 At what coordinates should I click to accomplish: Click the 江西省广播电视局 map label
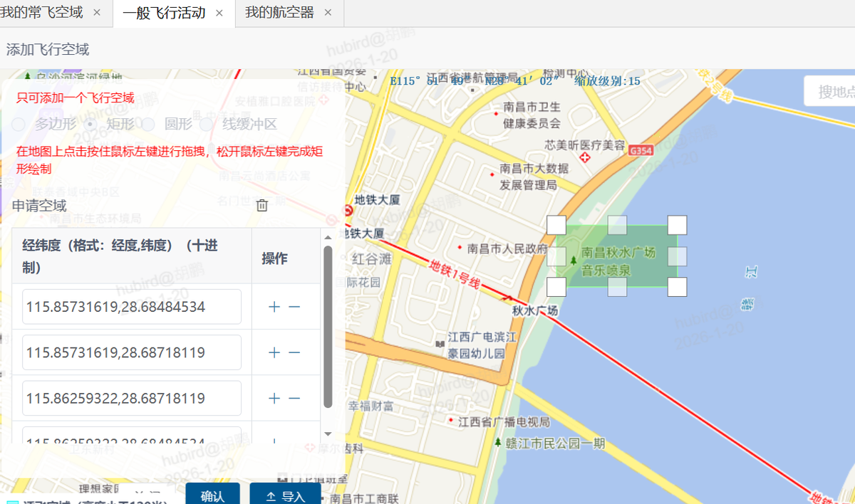(x=504, y=421)
